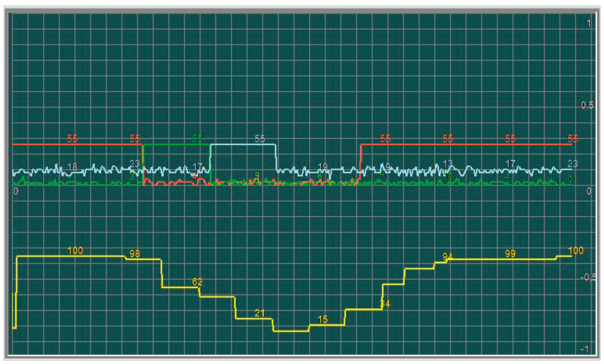Image resolution: width=604 pixels, height=364 pixels.
Task: Select the light blue 55 label
Action: [260, 138]
